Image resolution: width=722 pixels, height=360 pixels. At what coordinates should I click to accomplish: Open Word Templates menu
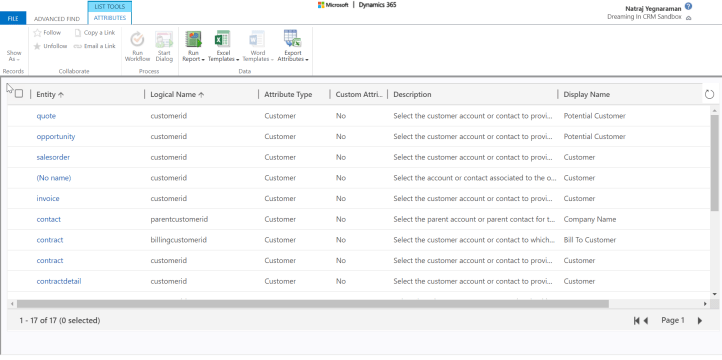tap(257, 46)
